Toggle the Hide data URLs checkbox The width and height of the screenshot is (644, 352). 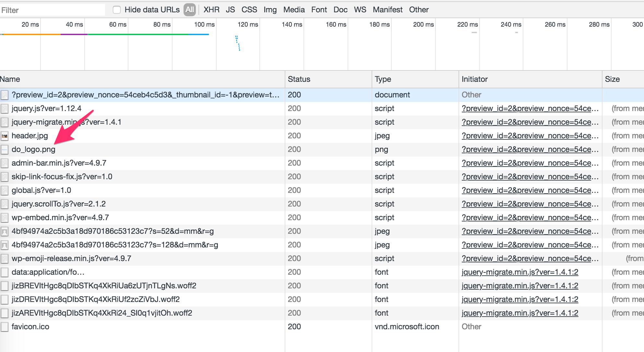[x=116, y=9]
